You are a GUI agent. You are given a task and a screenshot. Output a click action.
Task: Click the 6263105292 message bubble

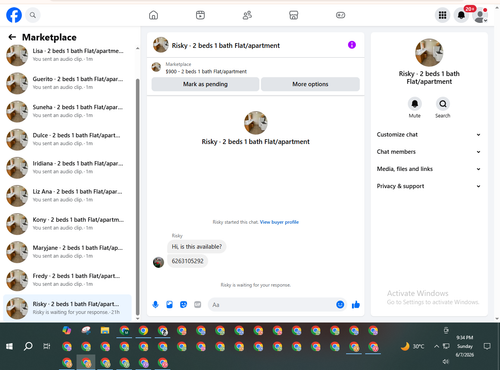click(x=187, y=261)
